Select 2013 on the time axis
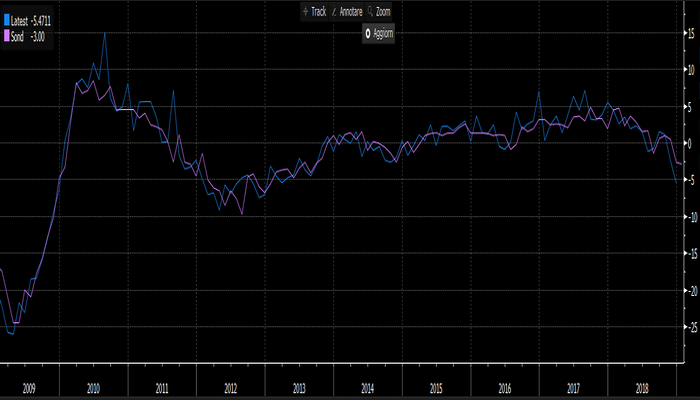700x400 pixels. (299, 384)
